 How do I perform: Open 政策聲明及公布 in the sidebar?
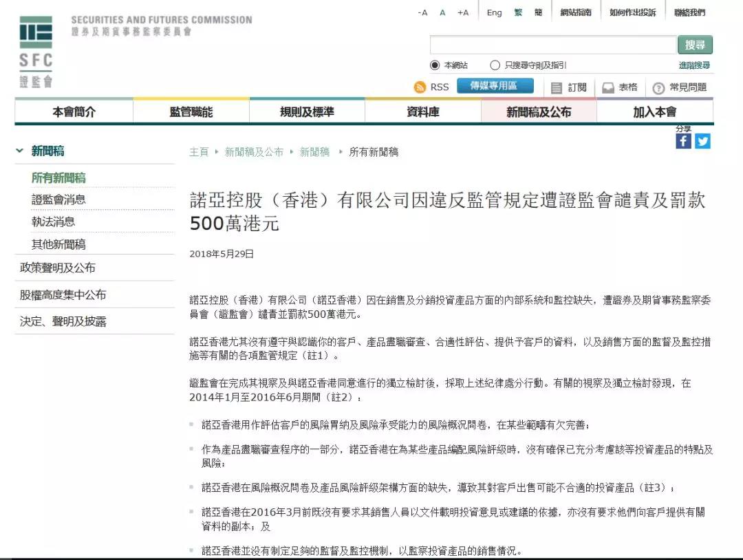[x=57, y=268]
